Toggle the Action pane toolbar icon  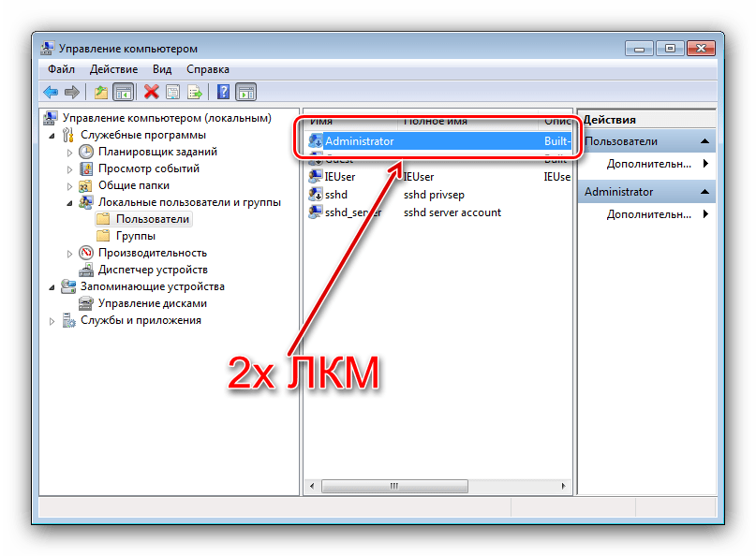[x=245, y=92]
